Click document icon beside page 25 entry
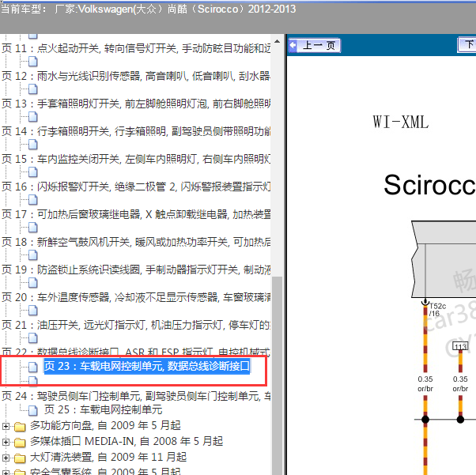This screenshot has height=475, width=476. pyautogui.click(x=32, y=410)
